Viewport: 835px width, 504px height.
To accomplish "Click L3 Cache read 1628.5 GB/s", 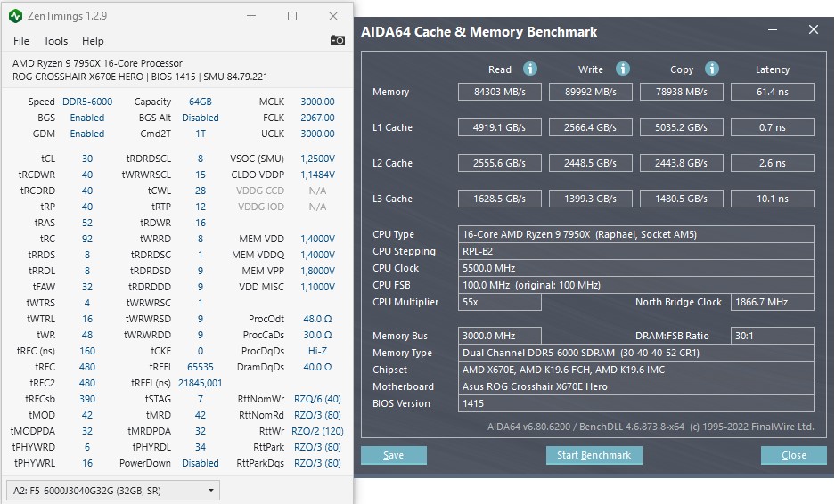I will [500, 199].
